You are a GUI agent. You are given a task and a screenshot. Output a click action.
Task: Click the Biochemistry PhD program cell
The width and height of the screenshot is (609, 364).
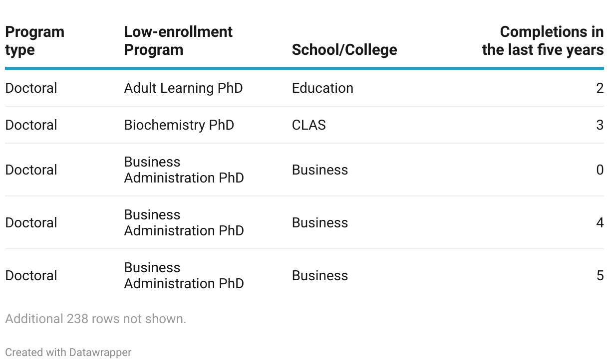(x=179, y=125)
